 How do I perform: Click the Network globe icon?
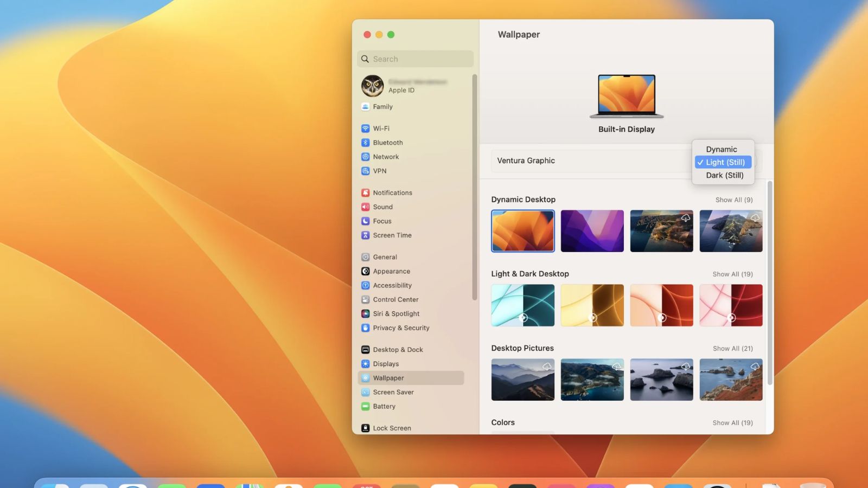point(366,157)
